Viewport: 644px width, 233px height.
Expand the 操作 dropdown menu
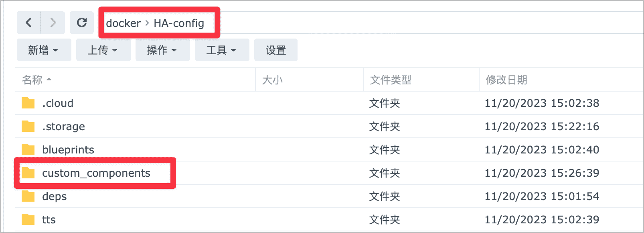[x=162, y=50]
